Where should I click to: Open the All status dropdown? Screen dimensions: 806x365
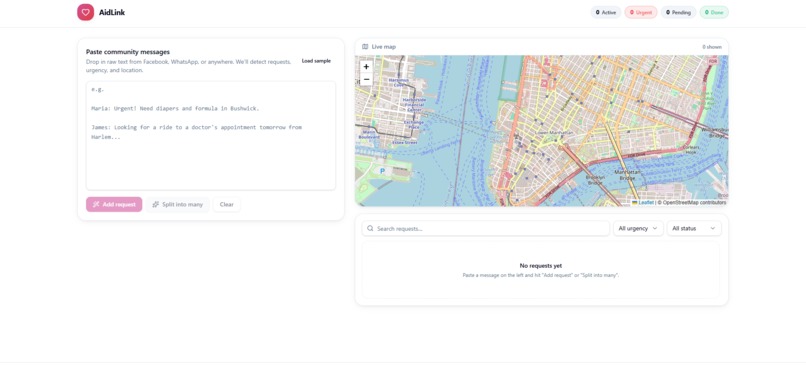coord(694,228)
